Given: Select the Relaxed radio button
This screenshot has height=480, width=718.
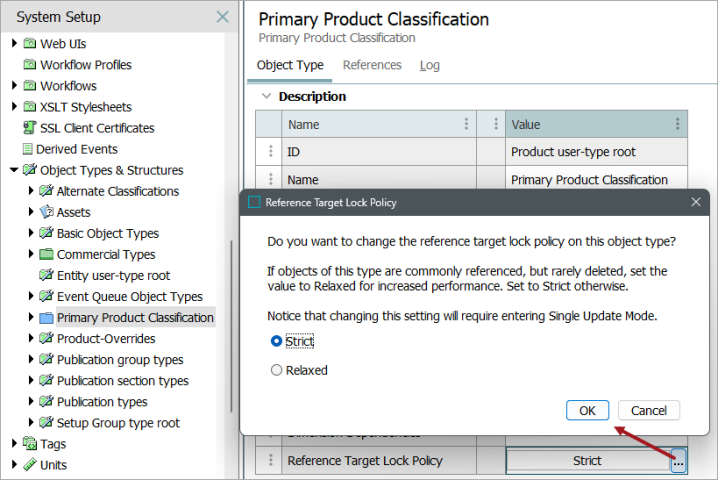Looking at the screenshot, I should pyautogui.click(x=276, y=370).
